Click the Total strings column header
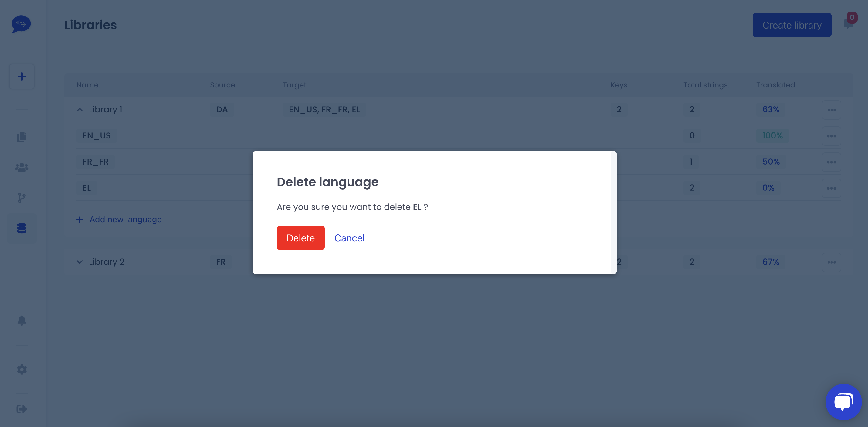 706,85
